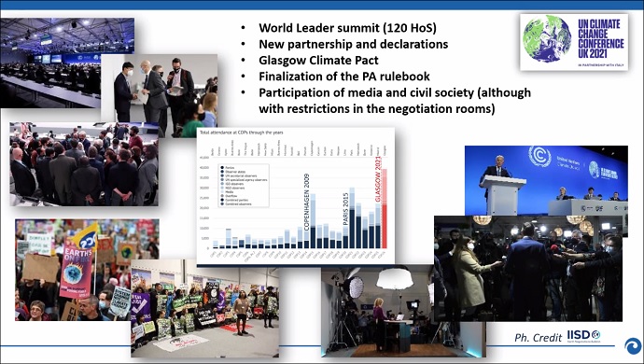Viewport: 644px width, 364px height.
Task: Open the photo of delegates huddled in a group
Action: click(84, 164)
